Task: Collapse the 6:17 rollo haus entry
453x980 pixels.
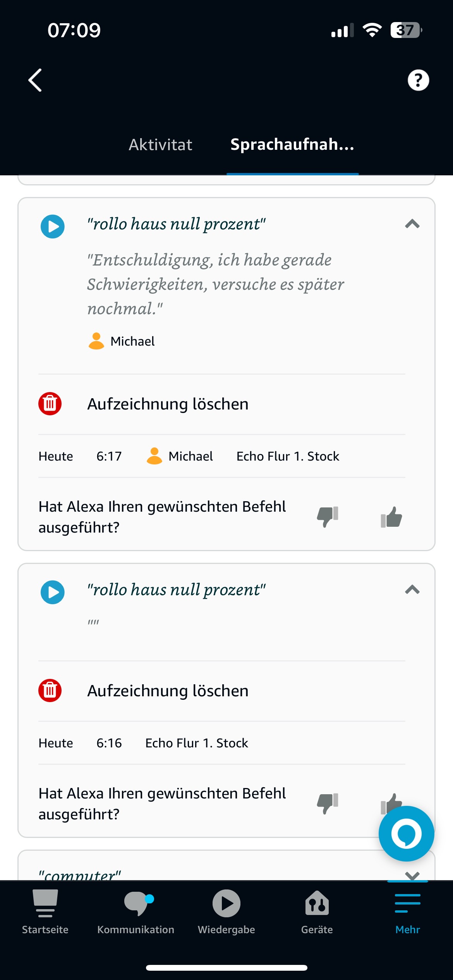Action: [412, 224]
